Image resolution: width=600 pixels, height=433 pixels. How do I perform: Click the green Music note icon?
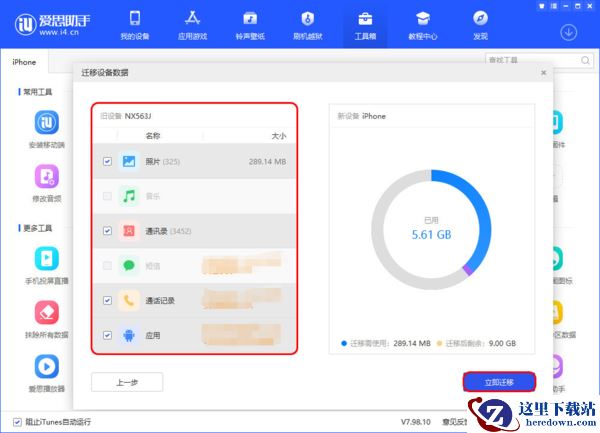(x=129, y=196)
